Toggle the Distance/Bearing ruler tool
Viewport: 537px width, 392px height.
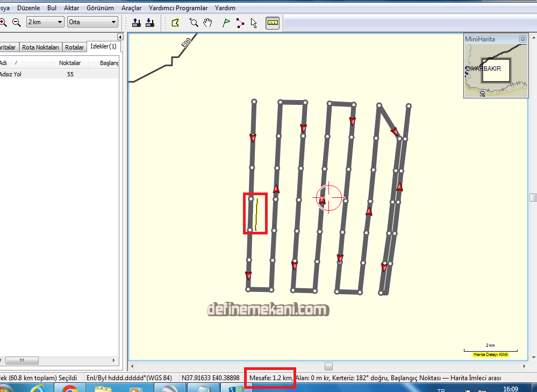pos(273,22)
